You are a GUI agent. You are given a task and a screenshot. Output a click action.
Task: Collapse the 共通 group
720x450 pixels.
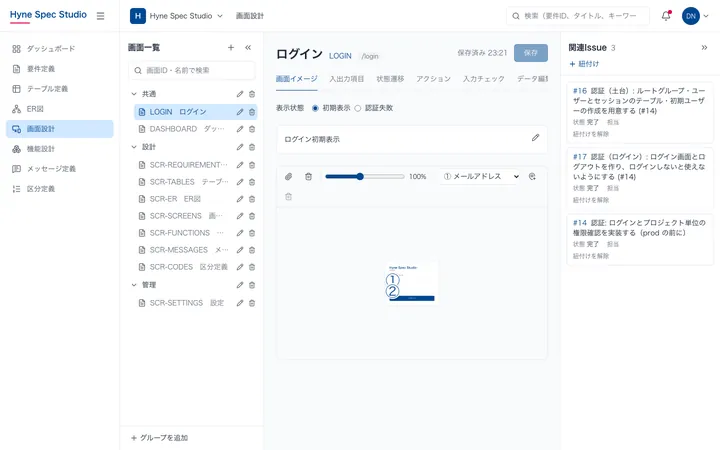(x=134, y=94)
